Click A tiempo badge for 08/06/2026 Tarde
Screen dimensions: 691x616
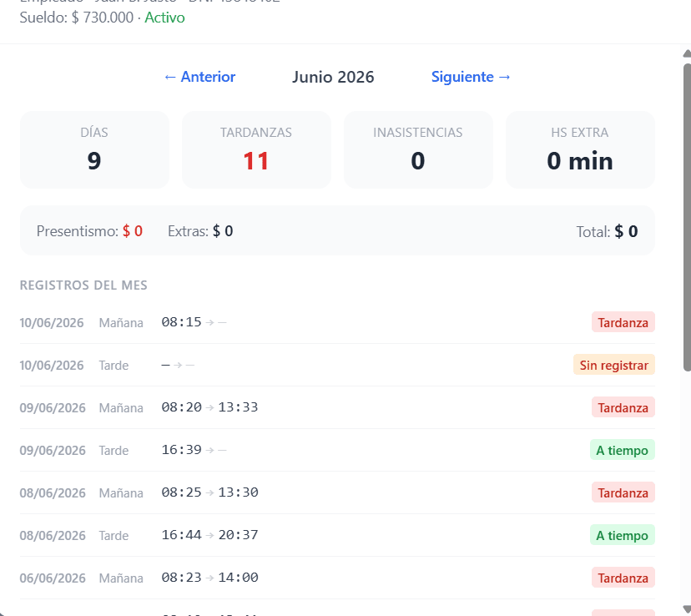(623, 535)
